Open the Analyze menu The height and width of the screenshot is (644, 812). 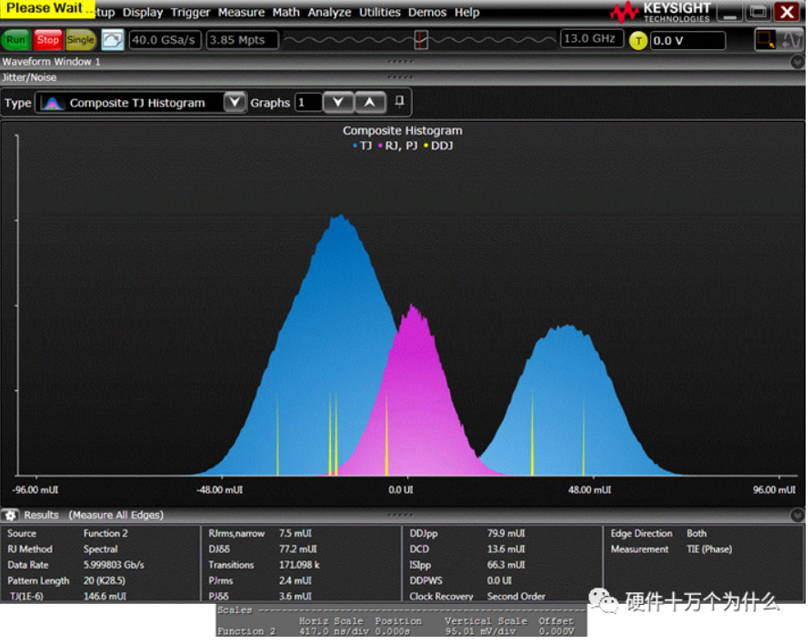pos(329,13)
